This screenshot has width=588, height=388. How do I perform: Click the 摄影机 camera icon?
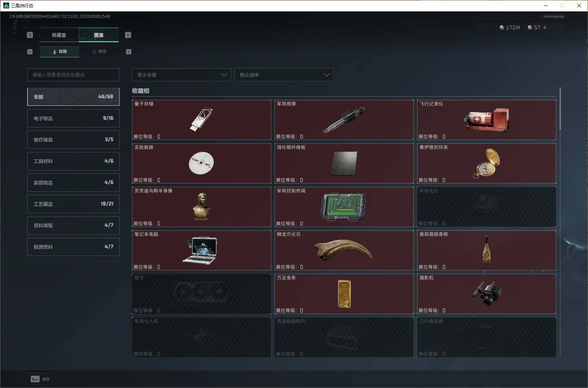[x=487, y=293]
